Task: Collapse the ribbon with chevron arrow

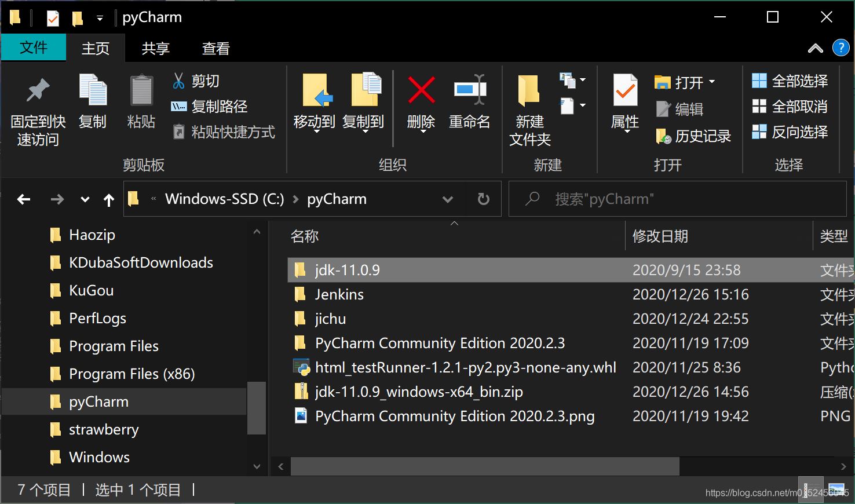Action: (815, 49)
